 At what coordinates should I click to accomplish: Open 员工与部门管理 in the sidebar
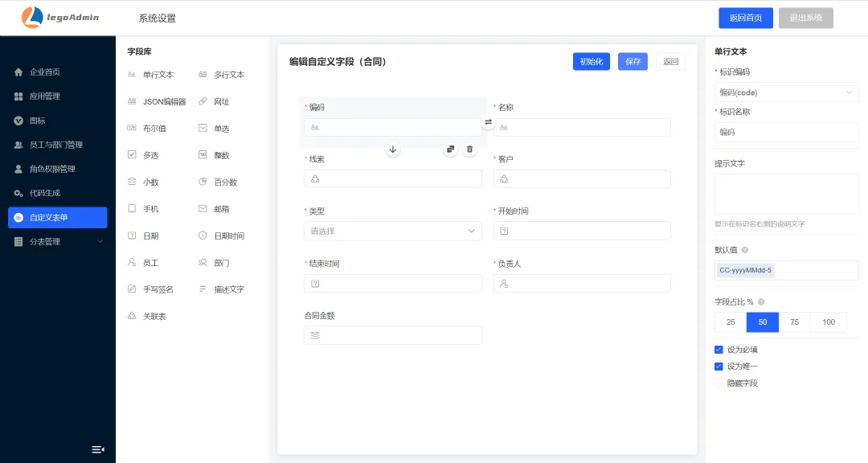coord(58,145)
